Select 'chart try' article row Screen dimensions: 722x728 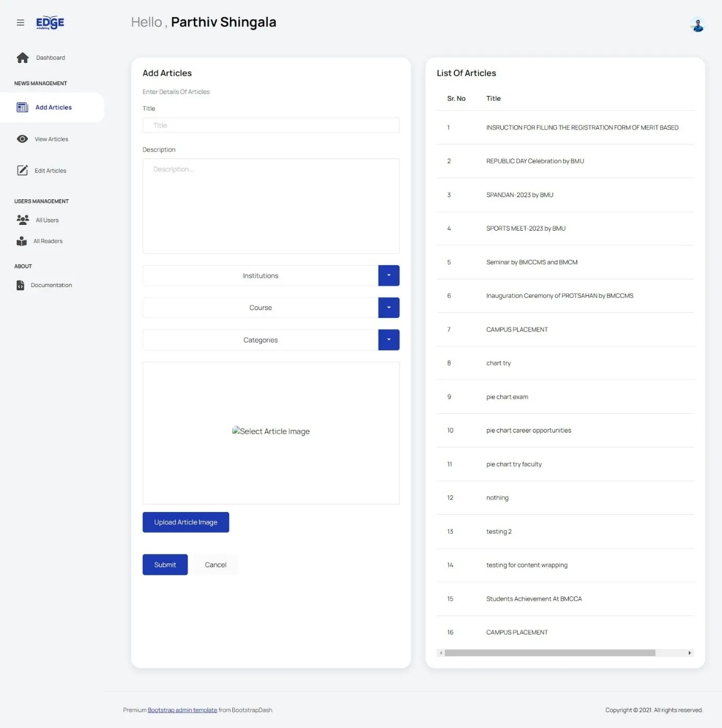(565, 363)
